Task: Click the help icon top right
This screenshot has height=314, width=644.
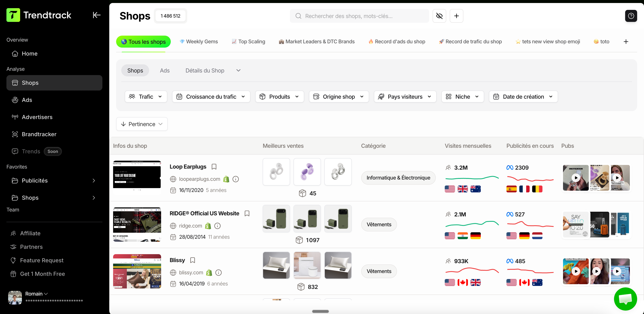Action: click(x=631, y=16)
